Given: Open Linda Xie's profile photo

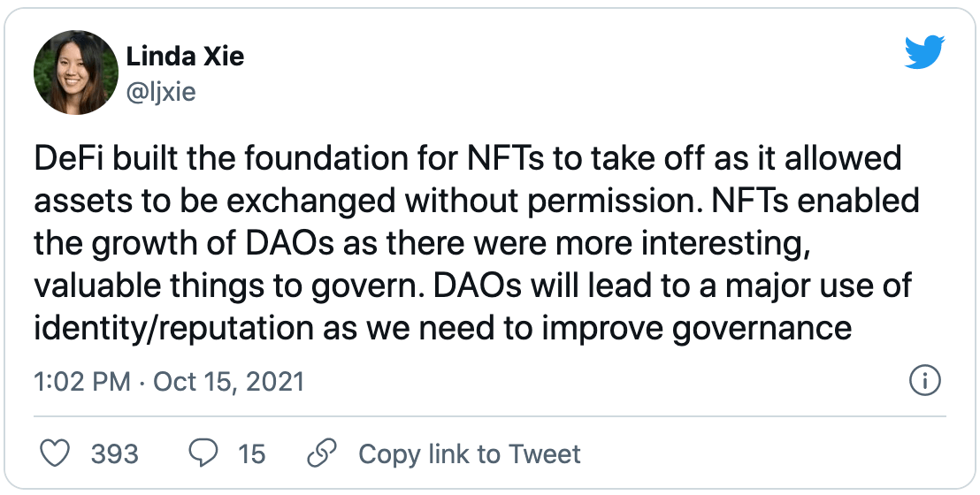Looking at the screenshot, I should [75, 72].
